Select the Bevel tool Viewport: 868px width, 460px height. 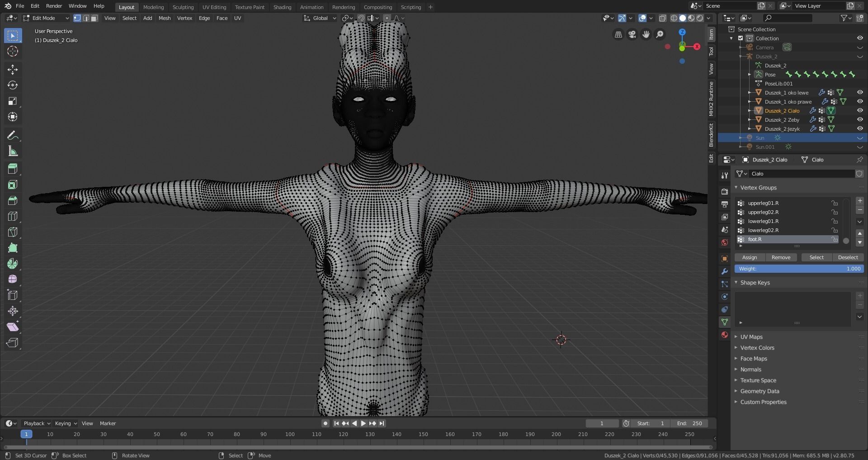click(13, 200)
